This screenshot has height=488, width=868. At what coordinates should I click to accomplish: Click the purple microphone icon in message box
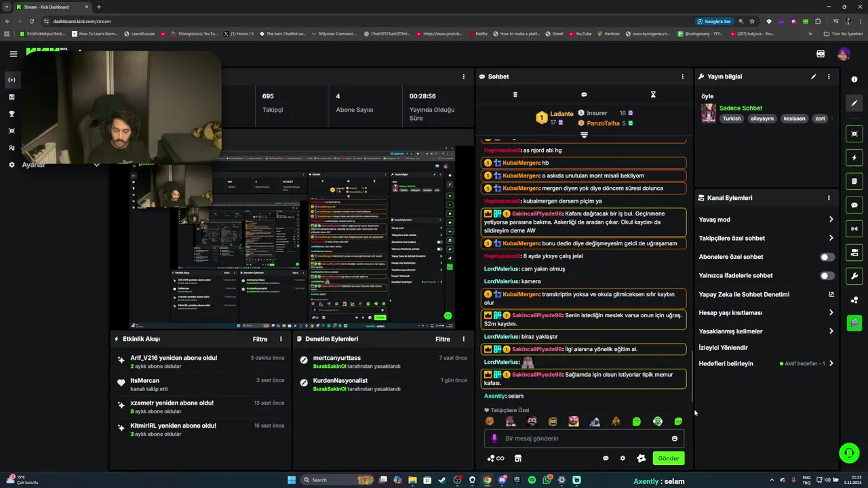(494, 439)
